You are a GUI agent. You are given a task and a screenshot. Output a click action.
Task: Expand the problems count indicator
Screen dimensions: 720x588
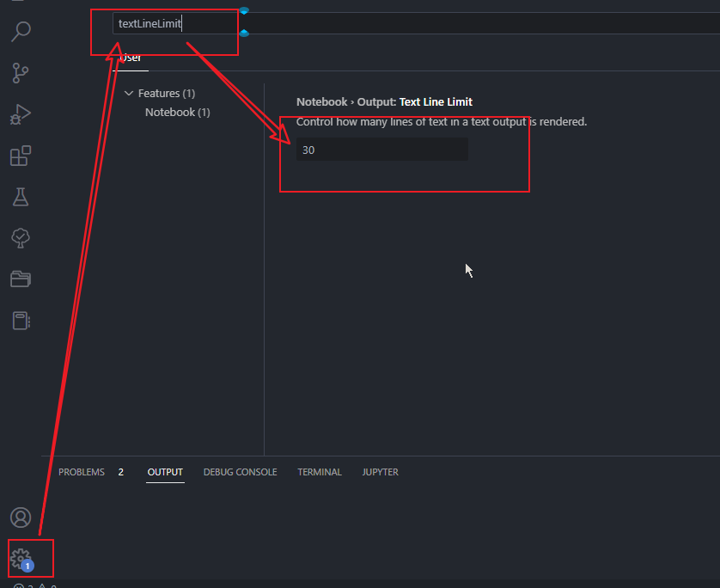(x=120, y=472)
